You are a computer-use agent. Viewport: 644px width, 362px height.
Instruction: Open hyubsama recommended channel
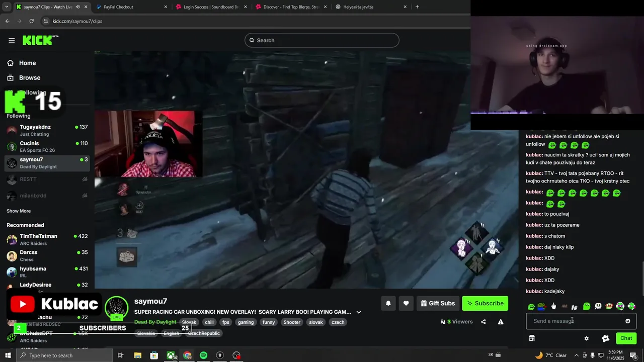47,272
